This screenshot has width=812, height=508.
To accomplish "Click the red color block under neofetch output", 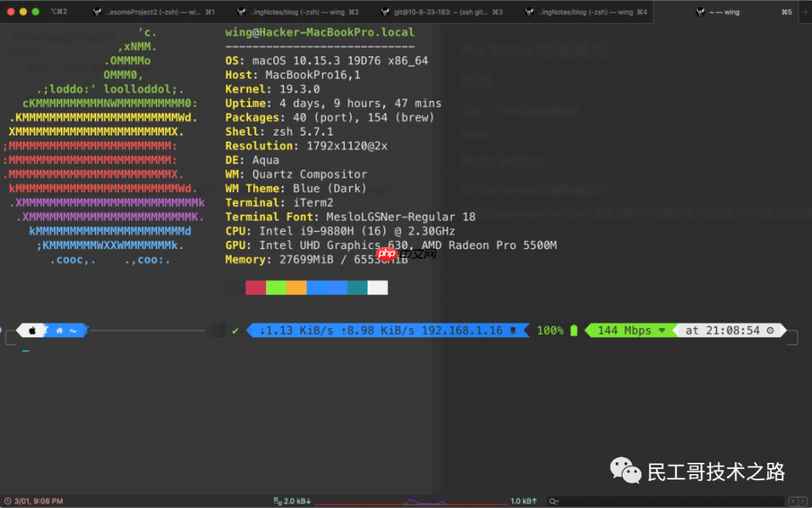I will [x=256, y=287].
